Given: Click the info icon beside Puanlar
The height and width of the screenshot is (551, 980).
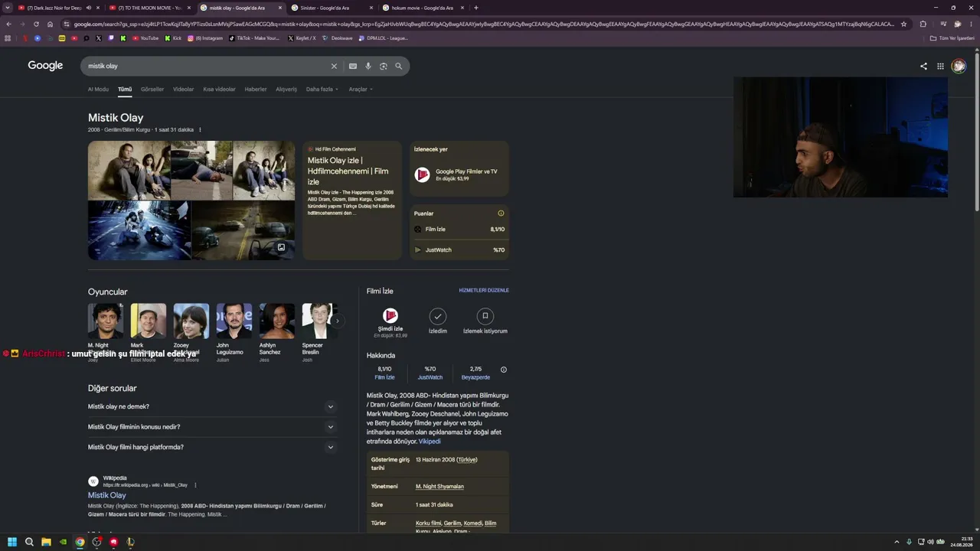Looking at the screenshot, I should point(501,214).
